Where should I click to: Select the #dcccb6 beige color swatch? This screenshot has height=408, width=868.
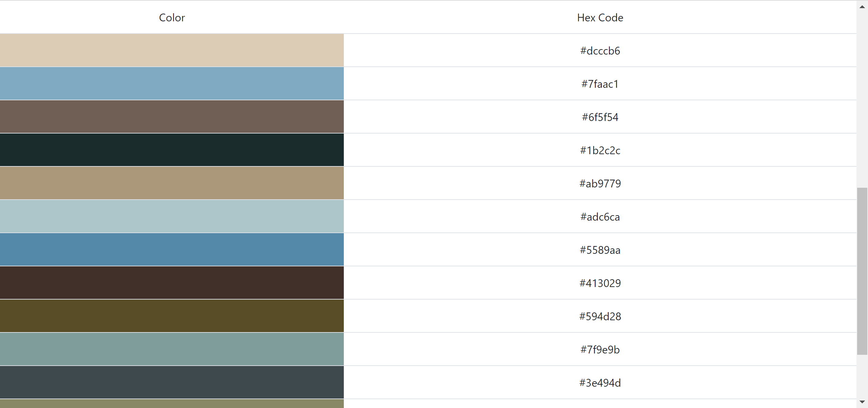pyautogui.click(x=172, y=50)
